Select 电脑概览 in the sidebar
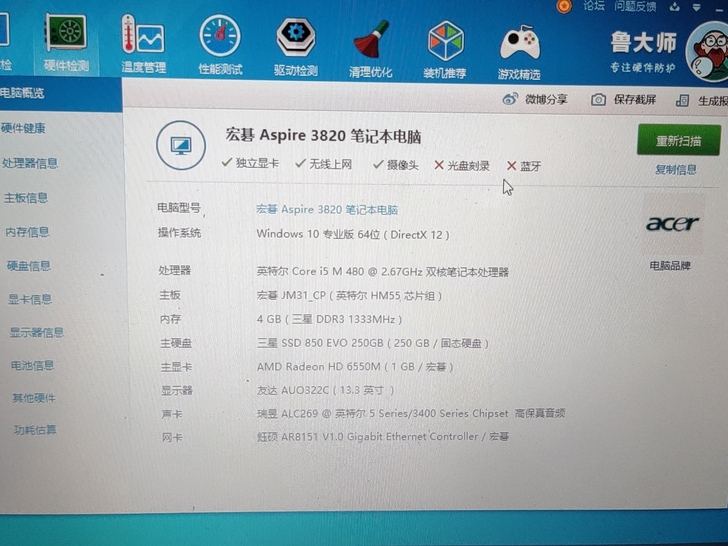This screenshot has width=728, height=546. click(60, 93)
